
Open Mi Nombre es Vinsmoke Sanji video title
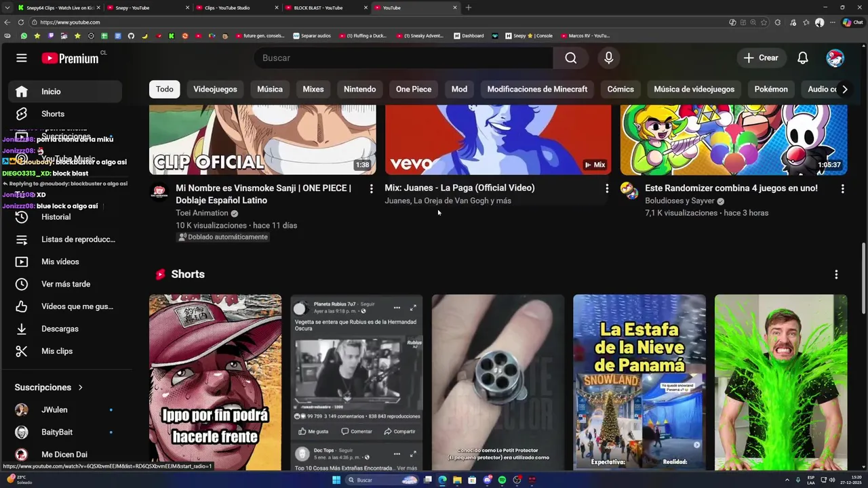264,194
